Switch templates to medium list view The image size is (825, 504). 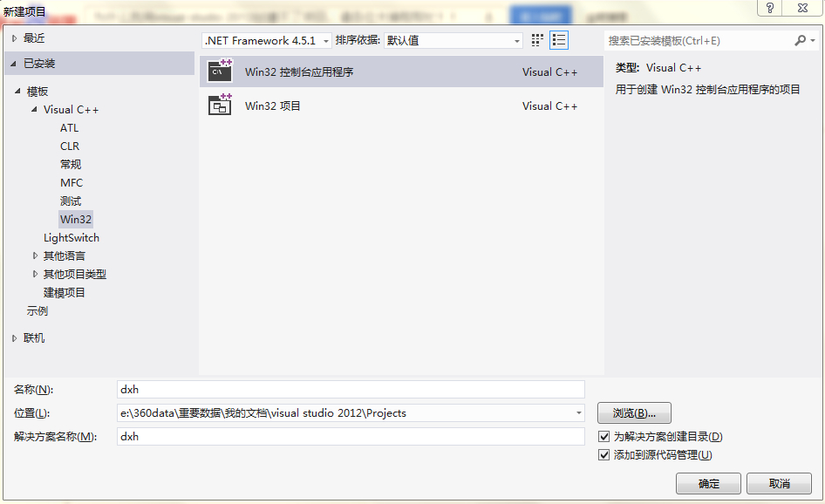[x=559, y=40]
